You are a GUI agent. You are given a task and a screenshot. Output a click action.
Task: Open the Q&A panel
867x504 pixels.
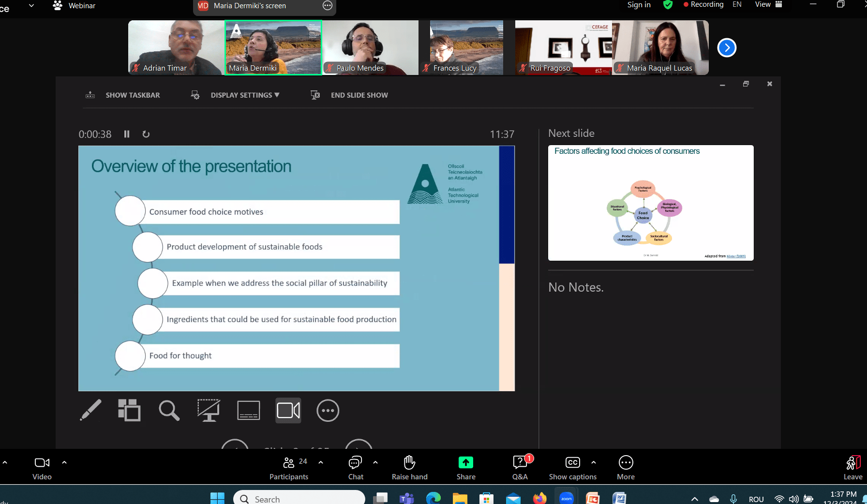pos(520,467)
